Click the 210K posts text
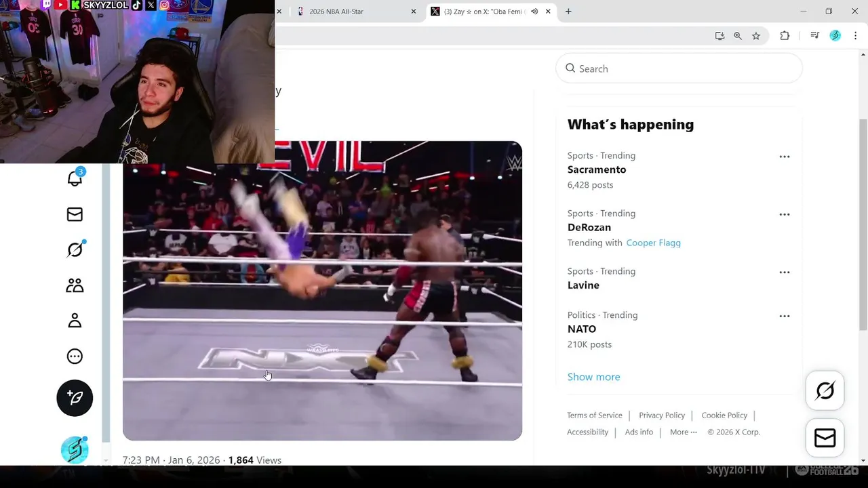This screenshot has width=868, height=488. [589, 344]
